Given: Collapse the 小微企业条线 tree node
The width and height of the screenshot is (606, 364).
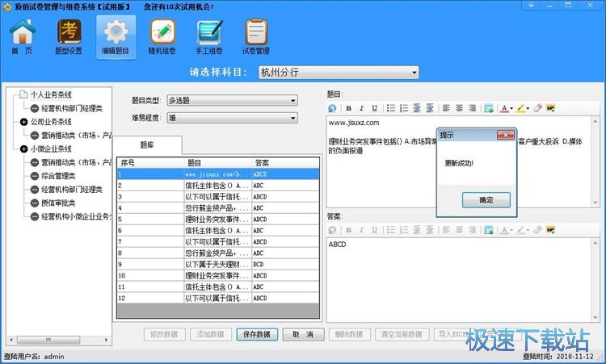Looking at the screenshot, I should point(23,149).
